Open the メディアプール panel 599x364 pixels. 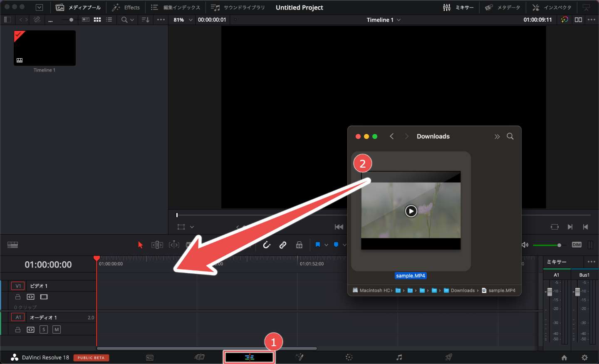coord(78,7)
